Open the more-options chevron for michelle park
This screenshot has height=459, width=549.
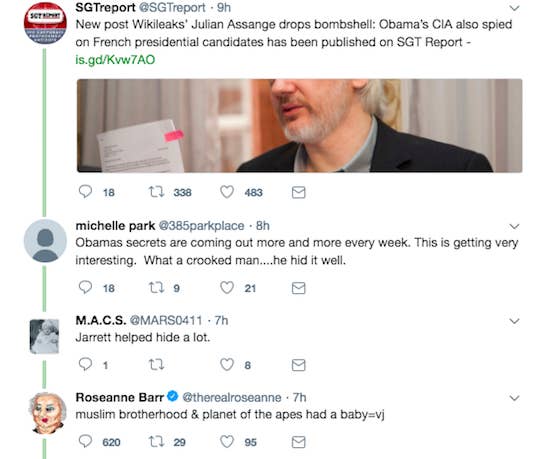tap(514, 226)
